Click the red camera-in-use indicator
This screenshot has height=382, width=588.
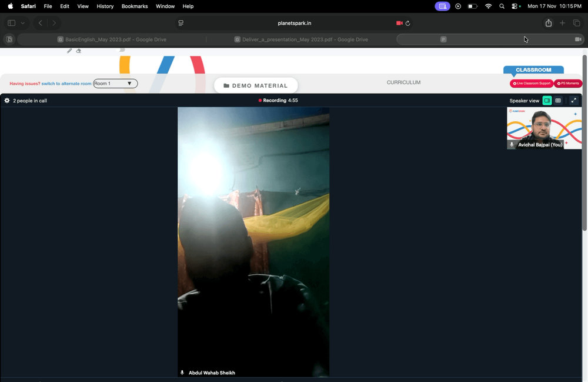coord(399,23)
